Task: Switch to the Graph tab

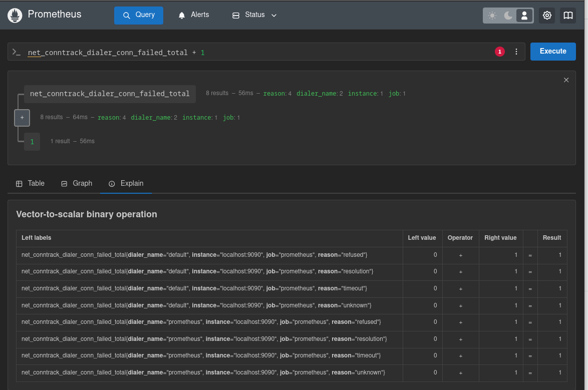Action: pos(77,183)
